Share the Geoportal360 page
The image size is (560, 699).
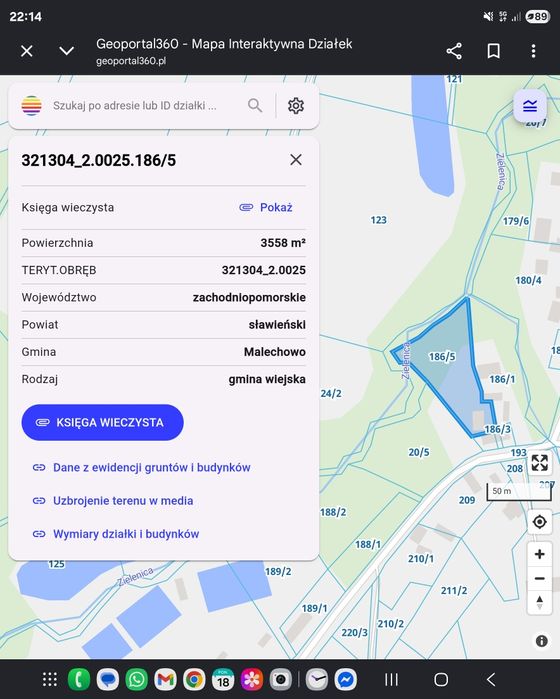[x=454, y=51]
